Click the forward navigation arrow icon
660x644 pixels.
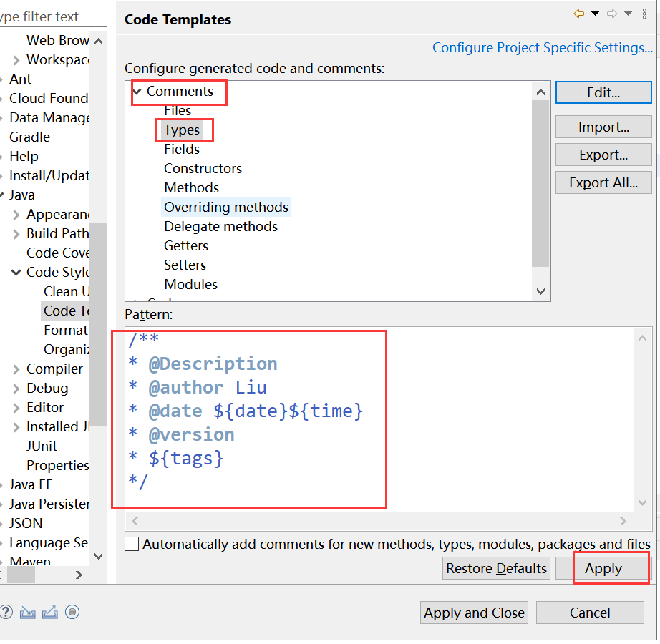tap(612, 14)
